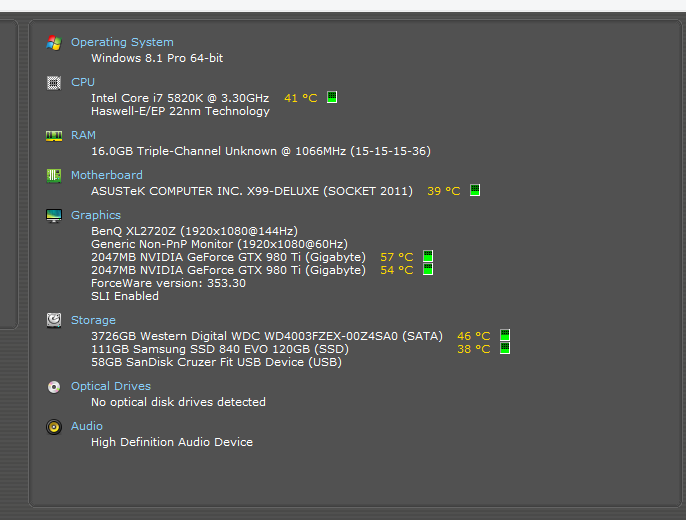This screenshot has width=686, height=520.
Task: Click the motherboard temperature value 39 °C
Action: tap(444, 191)
